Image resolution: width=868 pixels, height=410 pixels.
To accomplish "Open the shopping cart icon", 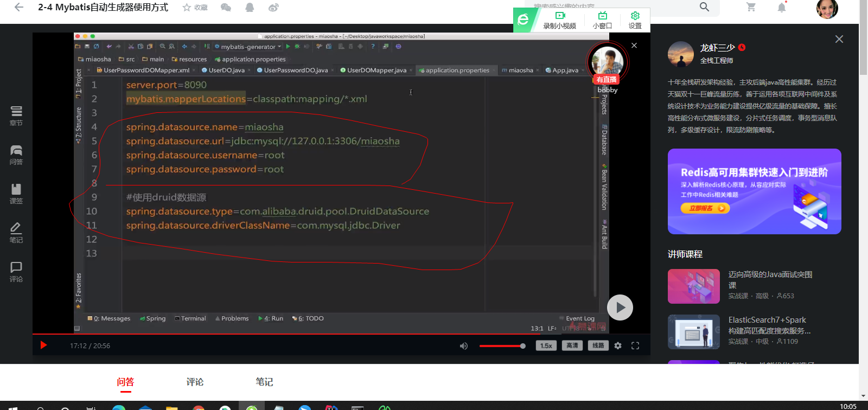I will point(751,7).
